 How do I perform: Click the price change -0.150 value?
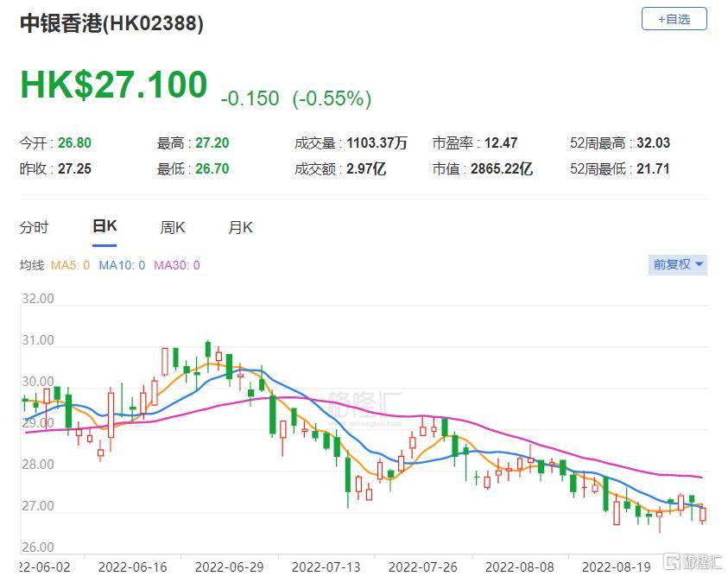pos(250,98)
